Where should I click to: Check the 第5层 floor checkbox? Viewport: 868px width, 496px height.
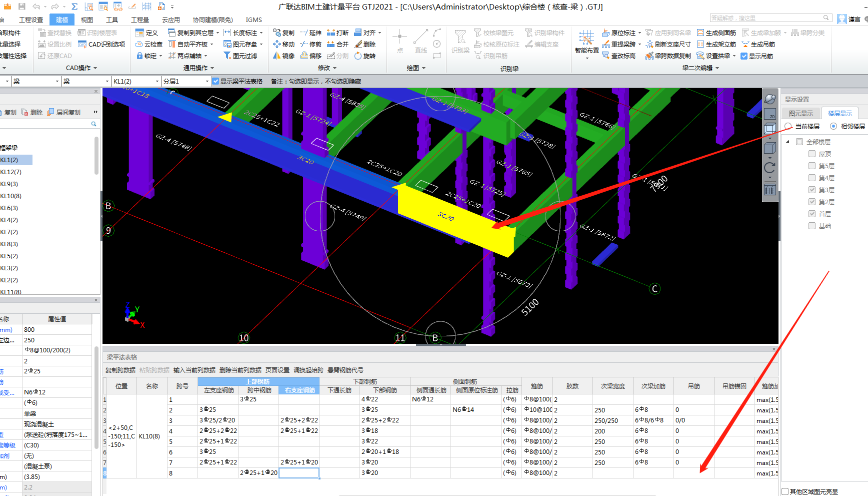[x=812, y=166]
